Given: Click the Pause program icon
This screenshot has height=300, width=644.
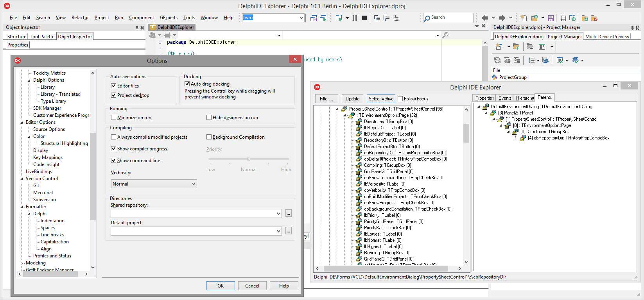Looking at the screenshot, I should click(355, 18).
